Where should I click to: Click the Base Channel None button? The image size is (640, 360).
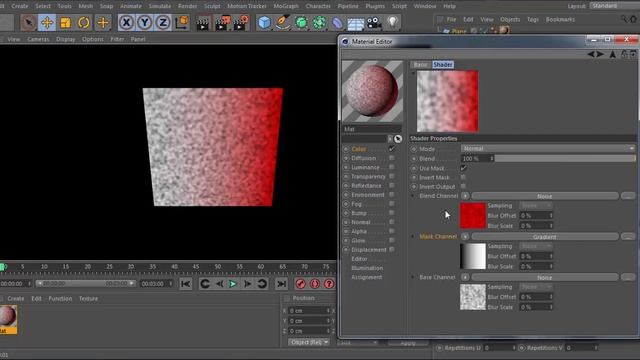click(544, 277)
